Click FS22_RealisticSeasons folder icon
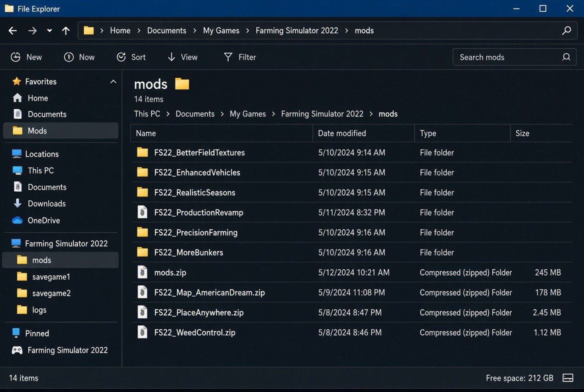The height and width of the screenshot is (392, 584). coord(142,192)
